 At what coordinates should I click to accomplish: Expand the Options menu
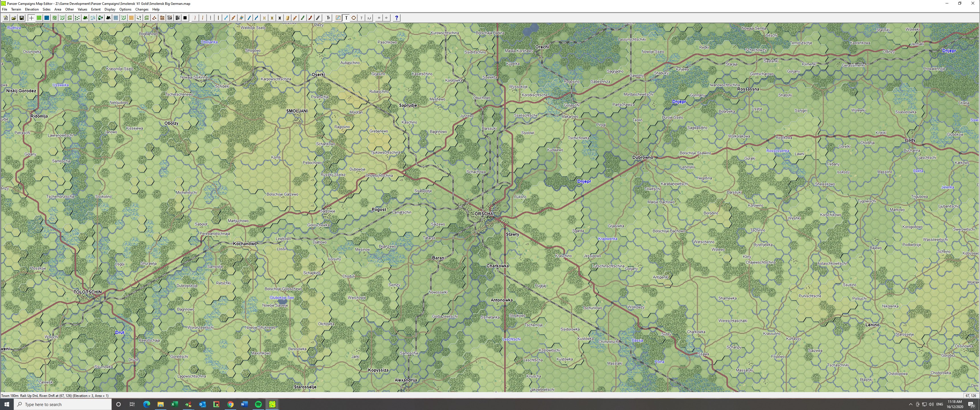coord(125,9)
